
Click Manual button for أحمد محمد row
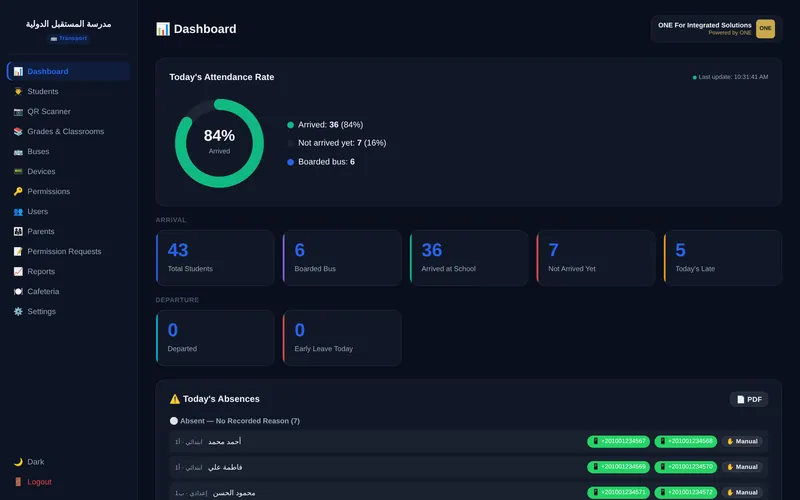(x=742, y=441)
